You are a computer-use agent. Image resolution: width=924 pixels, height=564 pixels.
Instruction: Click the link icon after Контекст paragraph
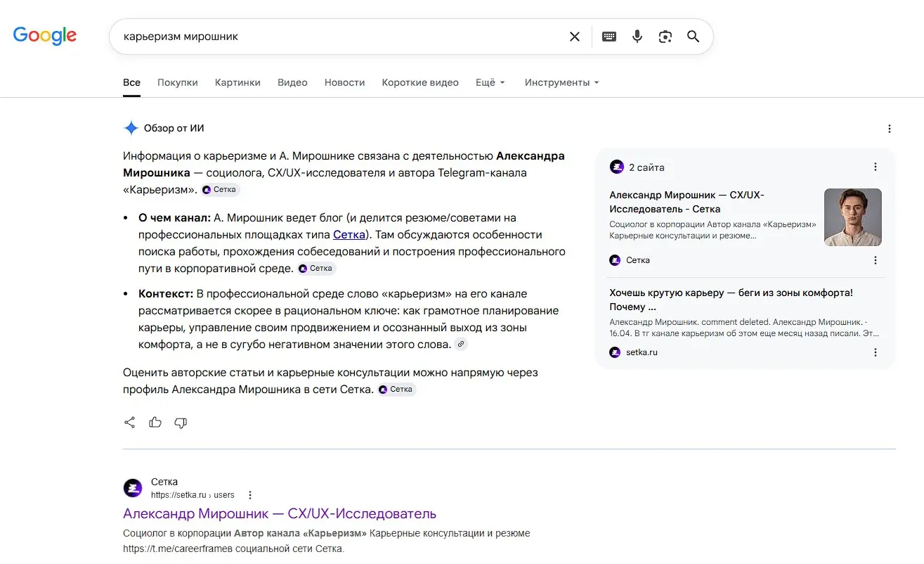461,345
